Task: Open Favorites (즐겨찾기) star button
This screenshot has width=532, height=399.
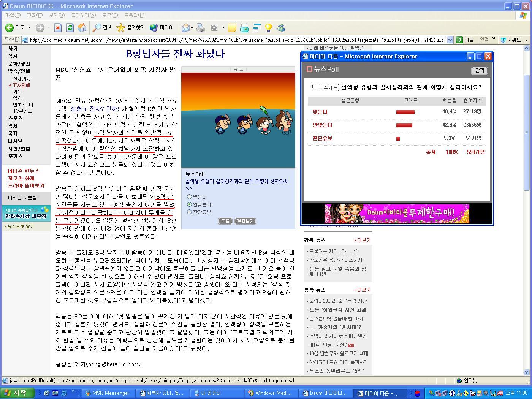Action: click(x=131, y=27)
